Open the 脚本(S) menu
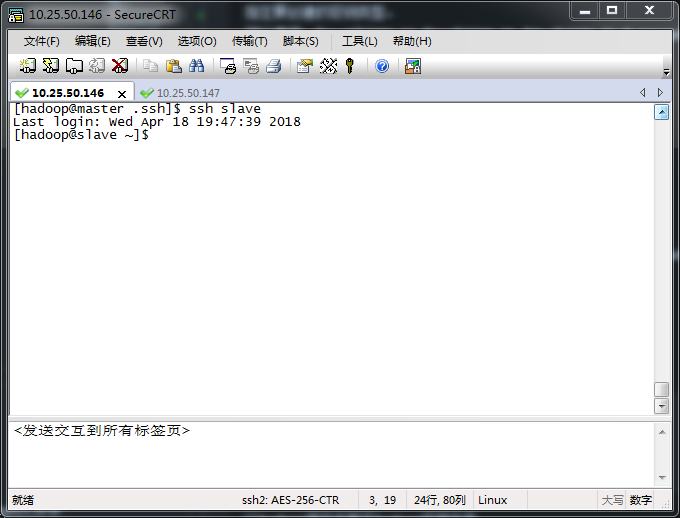The width and height of the screenshot is (680, 518). coord(300,41)
